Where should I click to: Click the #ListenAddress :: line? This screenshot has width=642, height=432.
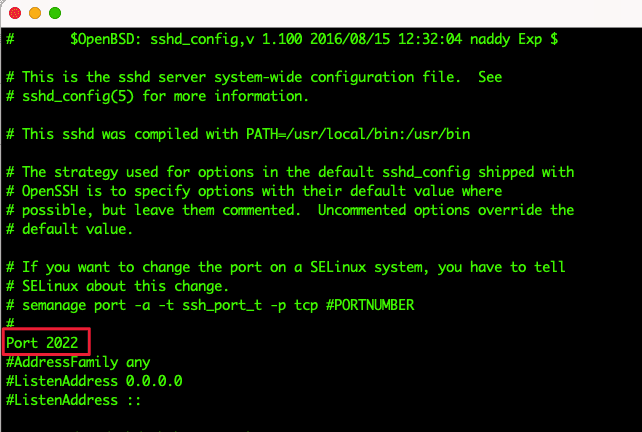pos(74,400)
